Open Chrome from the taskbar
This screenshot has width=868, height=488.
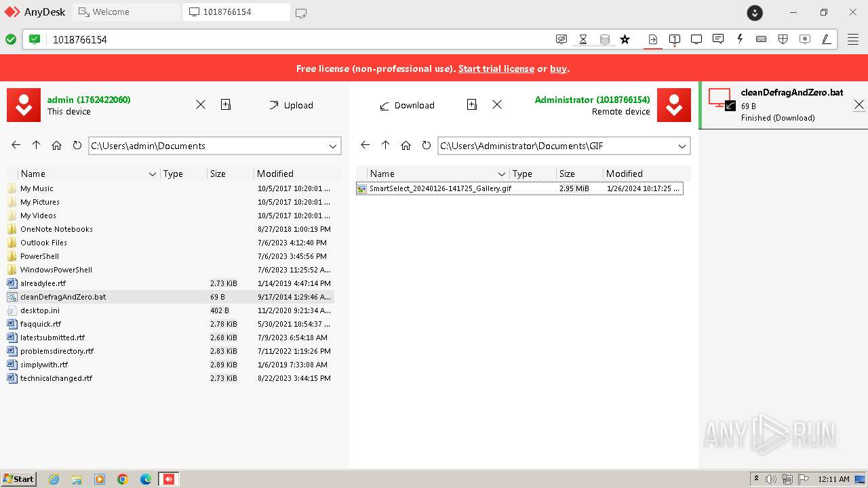123,479
